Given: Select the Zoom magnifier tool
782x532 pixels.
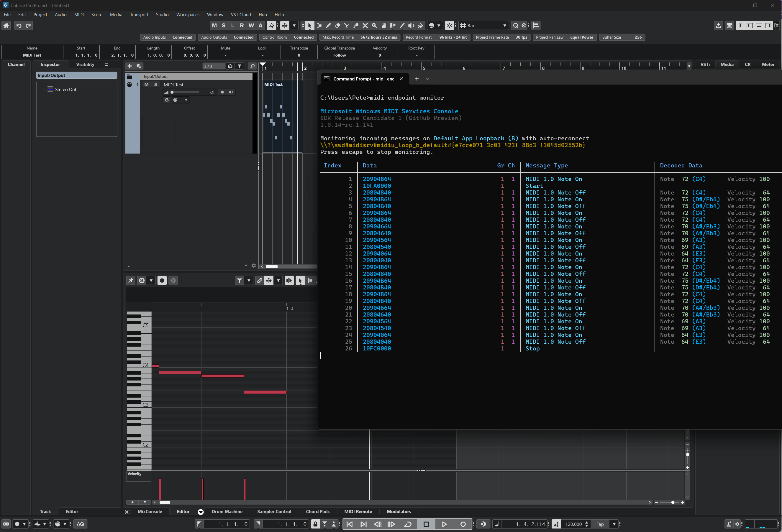Looking at the screenshot, I should click(x=374, y=26).
